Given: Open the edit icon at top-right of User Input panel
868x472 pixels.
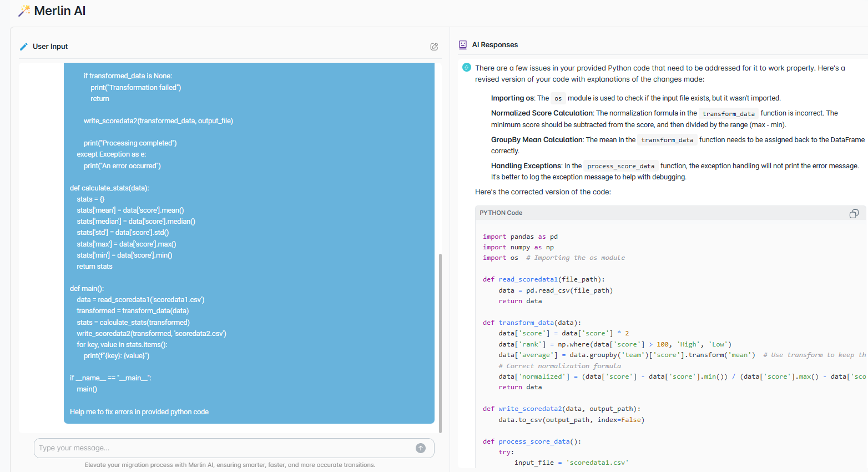Looking at the screenshot, I should [x=434, y=47].
